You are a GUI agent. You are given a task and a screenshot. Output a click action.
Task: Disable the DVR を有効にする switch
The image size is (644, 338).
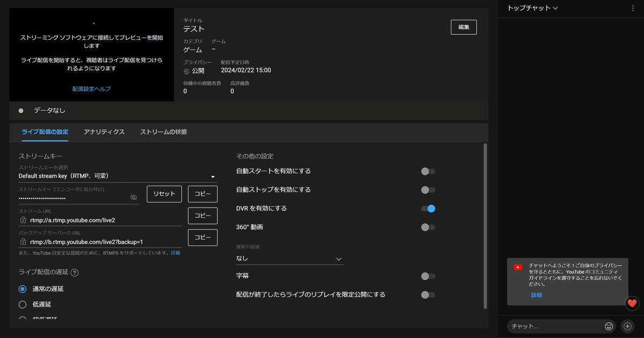[428, 209]
